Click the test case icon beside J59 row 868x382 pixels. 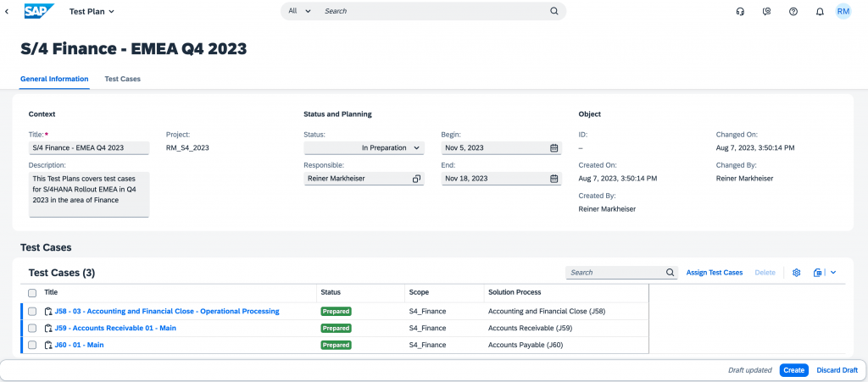(x=48, y=329)
